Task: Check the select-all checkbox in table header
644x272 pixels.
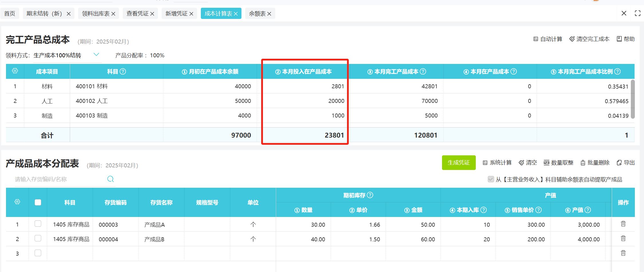Action: 38,202
